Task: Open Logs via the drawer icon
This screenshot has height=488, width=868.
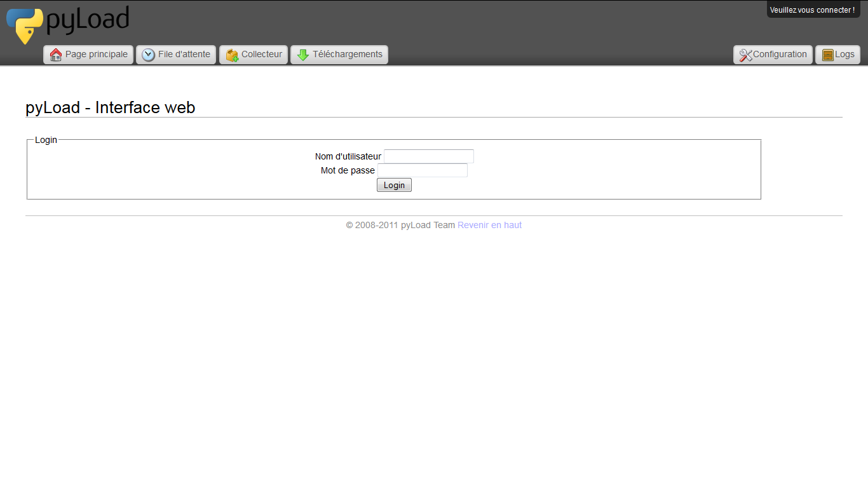Action: click(827, 55)
